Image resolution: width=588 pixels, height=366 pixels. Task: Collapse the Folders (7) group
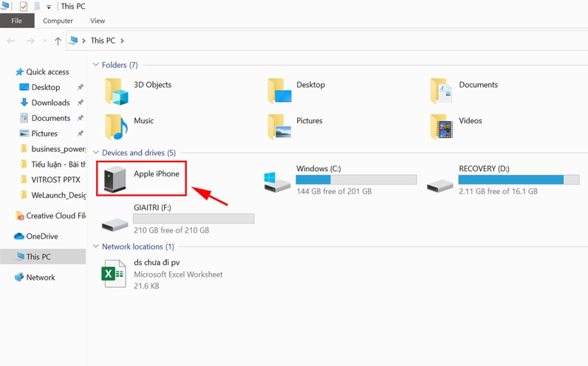pos(96,65)
